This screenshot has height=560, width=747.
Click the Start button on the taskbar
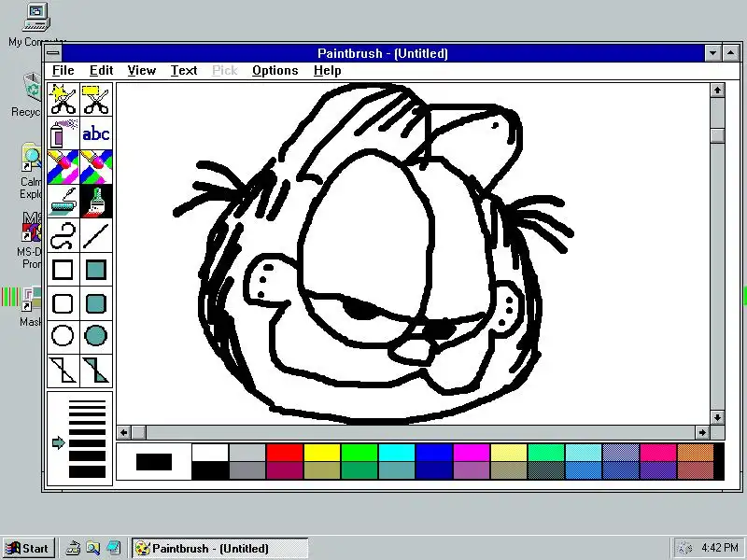click(28, 549)
